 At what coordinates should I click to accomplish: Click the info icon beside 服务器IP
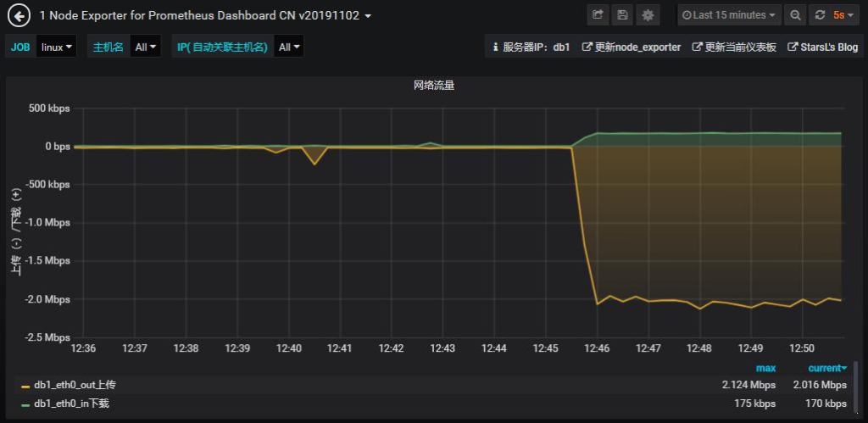point(495,47)
